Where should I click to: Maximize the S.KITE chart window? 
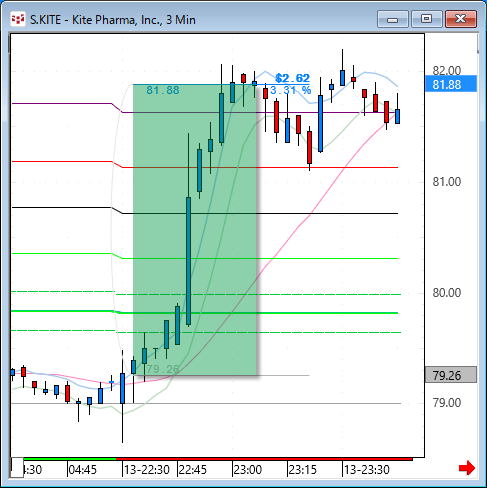pyautogui.click(x=427, y=19)
